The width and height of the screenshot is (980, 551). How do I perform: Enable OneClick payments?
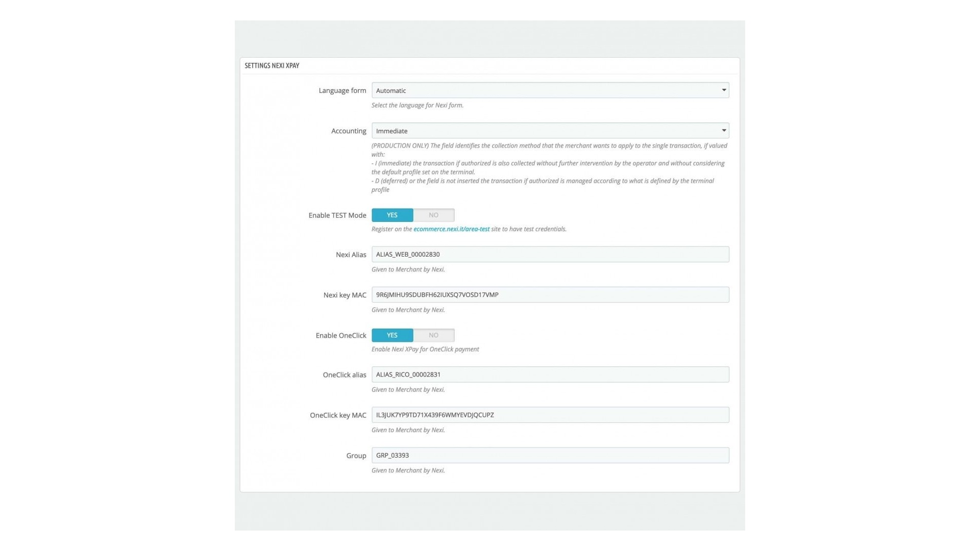click(x=392, y=335)
